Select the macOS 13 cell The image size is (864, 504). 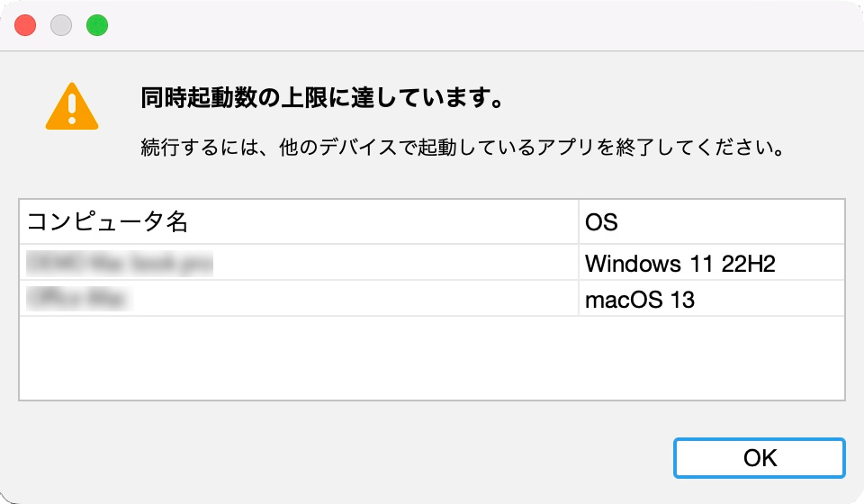(x=711, y=299)
